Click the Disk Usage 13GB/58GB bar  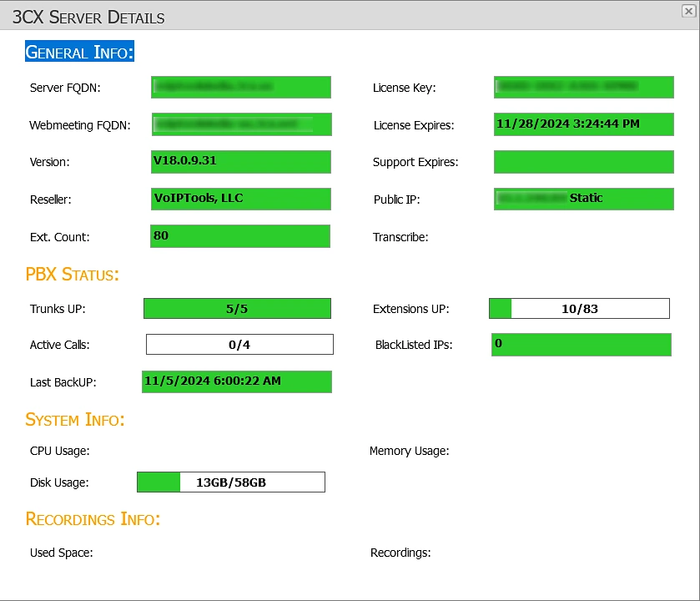tap(231, 482)
